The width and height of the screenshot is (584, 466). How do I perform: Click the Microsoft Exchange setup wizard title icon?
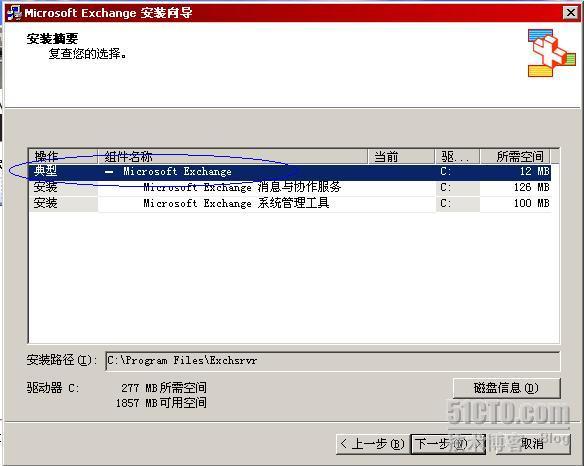[x=14, y=13]
